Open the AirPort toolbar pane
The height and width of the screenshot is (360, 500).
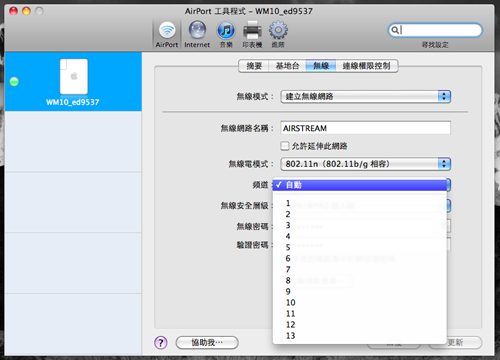point(167,34)
